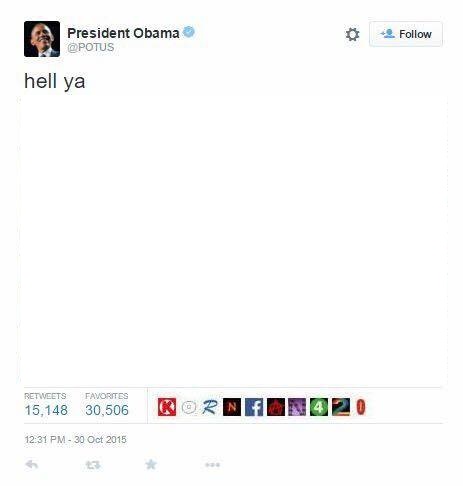
Task: Click the 12:31 PM - 30 Oct 2015 timestamp
Action: [x=76, y=439]
